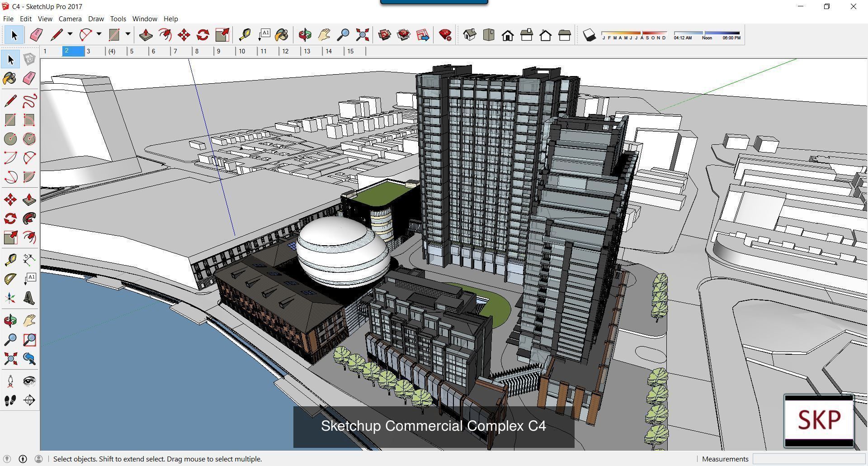Activate the Offset tool in top toolbar

point(165,35)
